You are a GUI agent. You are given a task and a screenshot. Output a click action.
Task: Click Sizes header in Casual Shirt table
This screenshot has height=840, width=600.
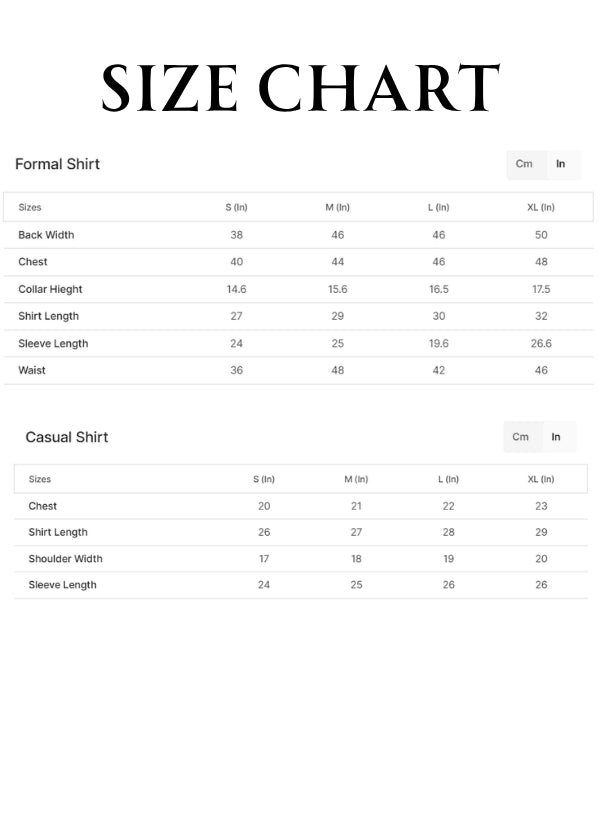click(40, 480)
